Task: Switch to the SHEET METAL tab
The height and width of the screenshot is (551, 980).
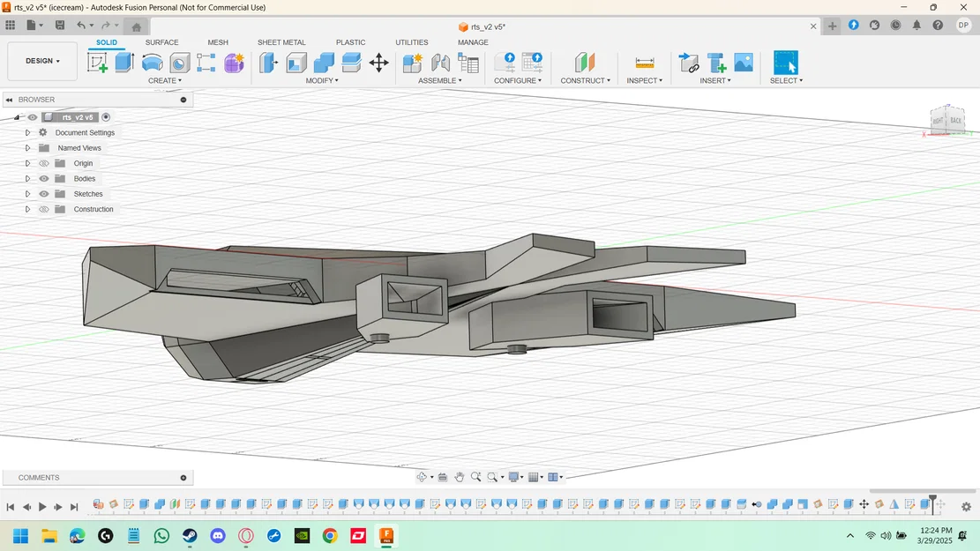Action: point(281,42)
